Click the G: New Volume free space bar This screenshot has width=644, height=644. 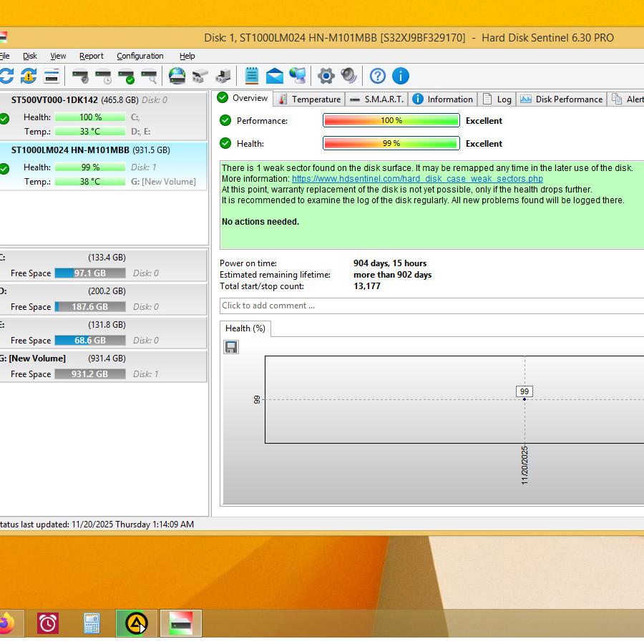(89, 374)
